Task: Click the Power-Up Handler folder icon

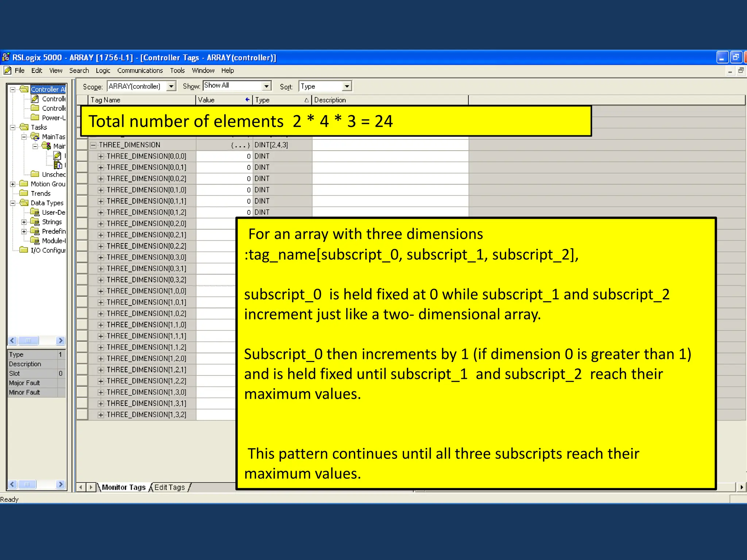Action: [35, 117]
